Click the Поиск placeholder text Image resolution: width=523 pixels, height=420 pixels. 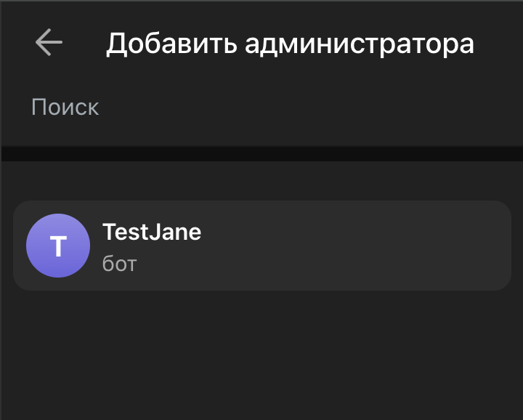point(65,107)
